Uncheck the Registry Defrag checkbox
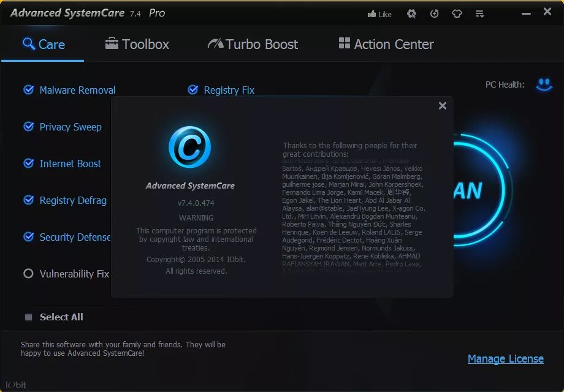The height and width of the screenshot is (392, 564). 28,200
